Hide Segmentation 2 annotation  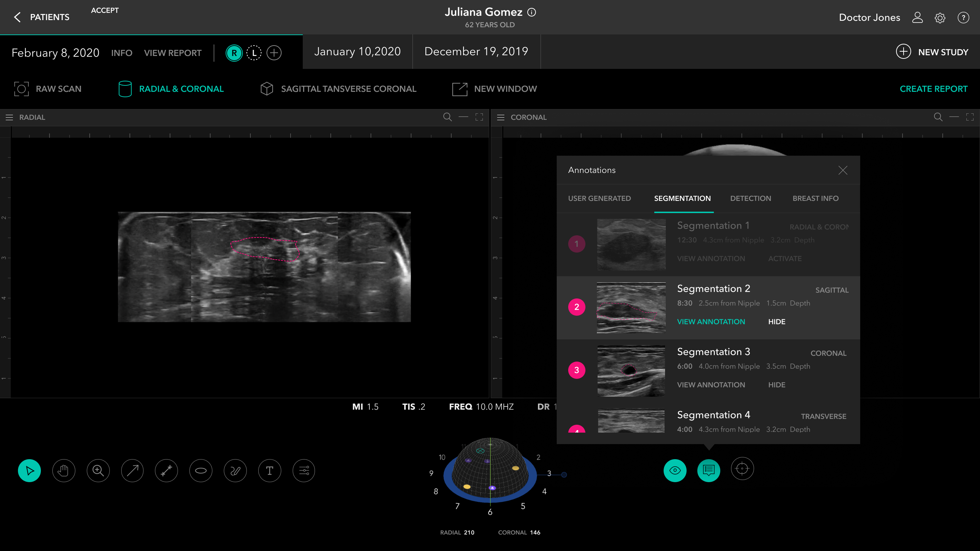pos(777,321)
